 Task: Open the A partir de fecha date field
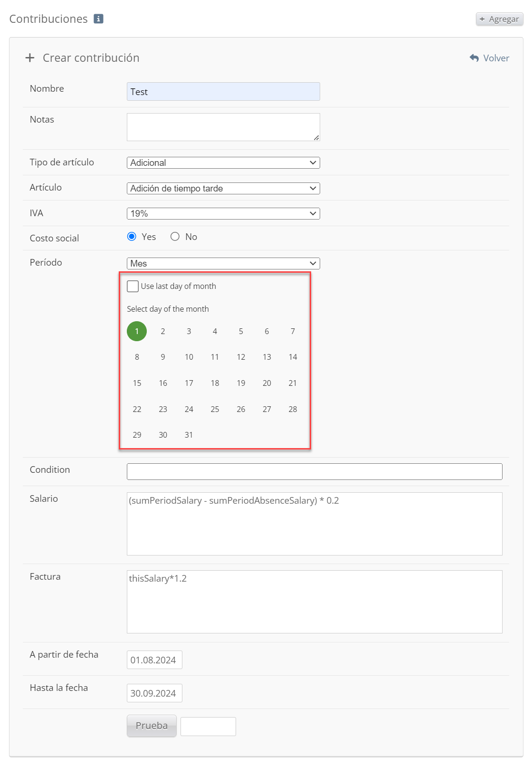(x=154, y=660)
